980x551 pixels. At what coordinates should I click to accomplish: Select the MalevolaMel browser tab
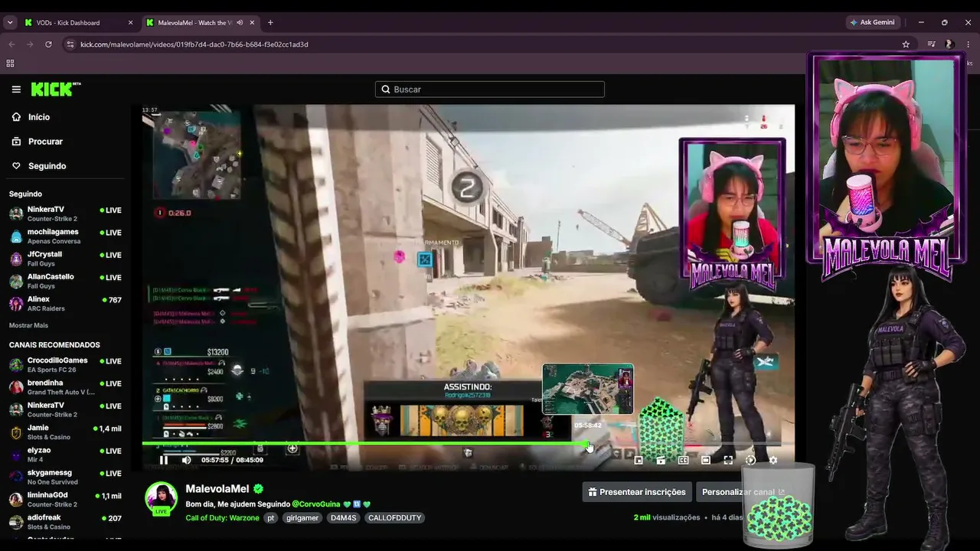click(201, 23)
